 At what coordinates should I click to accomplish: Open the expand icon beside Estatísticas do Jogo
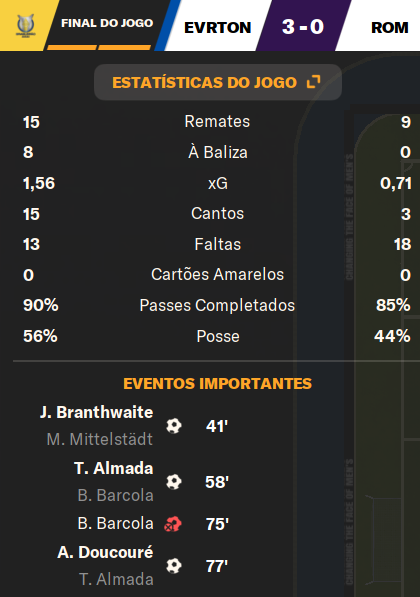point(313,81)
